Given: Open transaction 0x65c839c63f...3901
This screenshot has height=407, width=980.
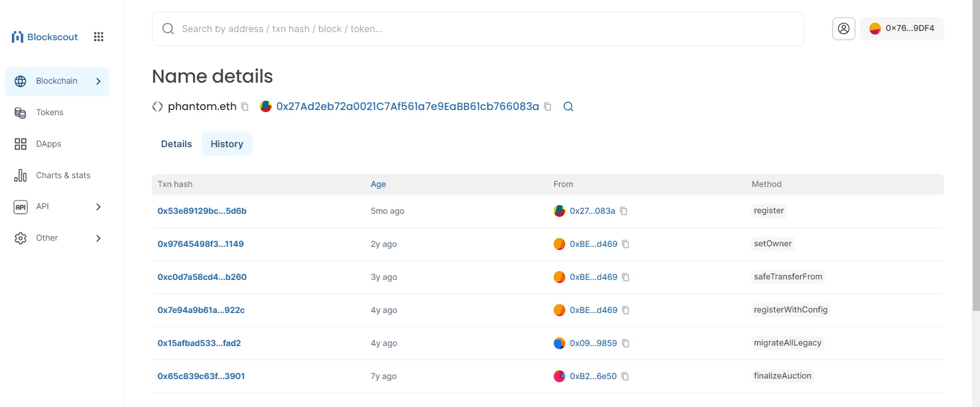Looking at the screenshot, I should pos(201,376).
